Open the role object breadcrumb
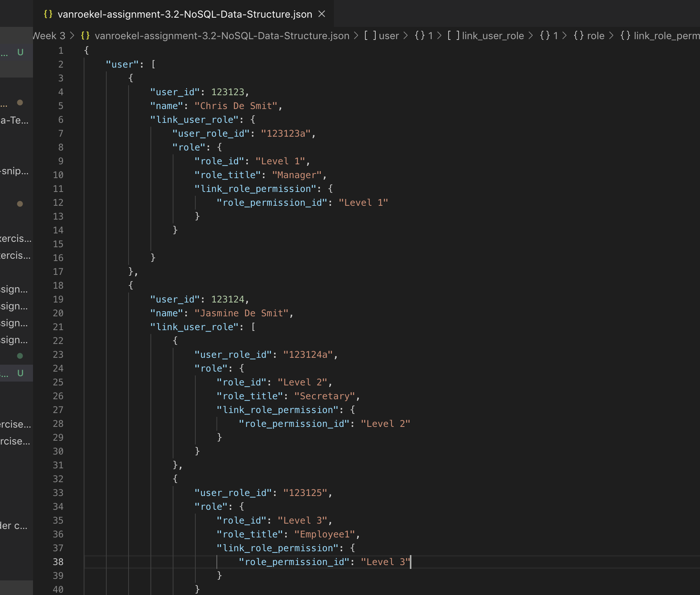The height and width of the screenshot is (595, 700). [596, 36]
